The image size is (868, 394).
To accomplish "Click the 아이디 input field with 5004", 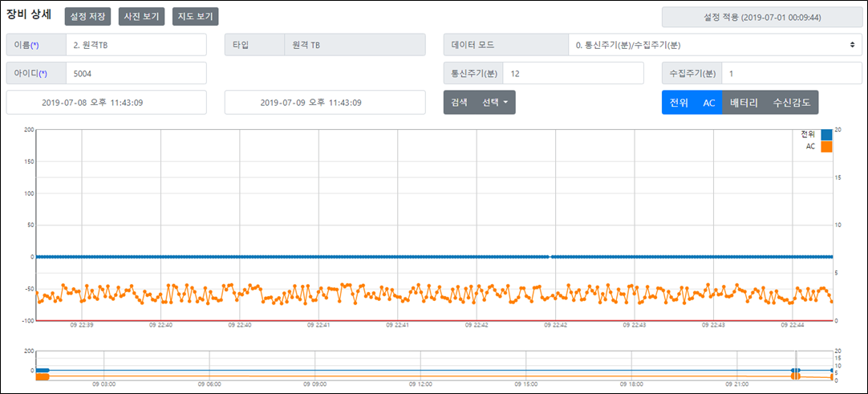I will (136, 74).
